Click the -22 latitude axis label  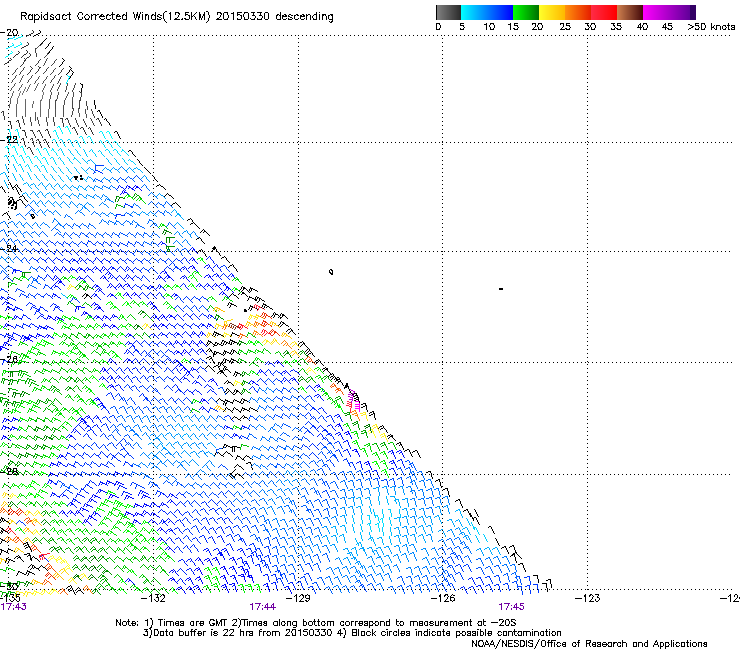[10, 140]
